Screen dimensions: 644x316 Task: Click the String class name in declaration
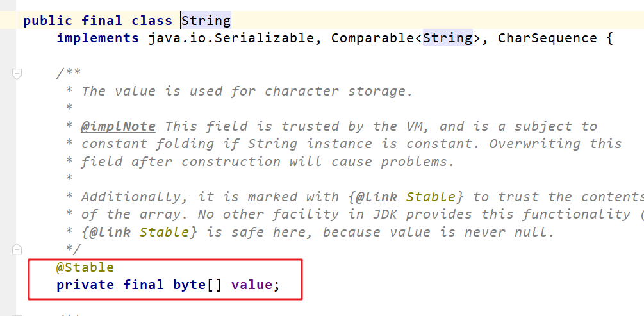206,21
